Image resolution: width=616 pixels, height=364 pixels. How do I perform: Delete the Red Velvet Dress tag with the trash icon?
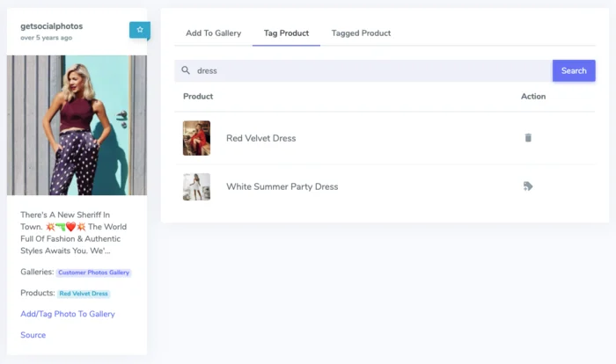click(528, 137)
